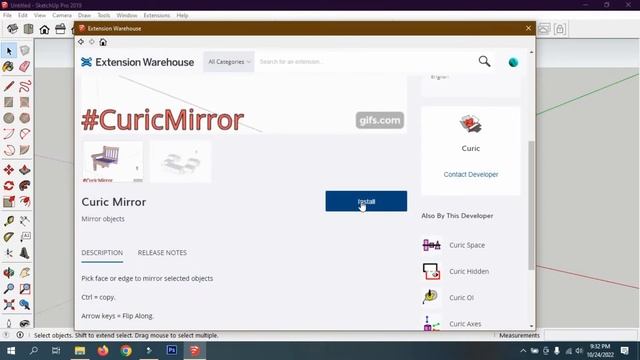Image resolution: width=640 pixels, height=360 pixels.
Task: Open the Extensions menu
Action: [x=156, y=15]
